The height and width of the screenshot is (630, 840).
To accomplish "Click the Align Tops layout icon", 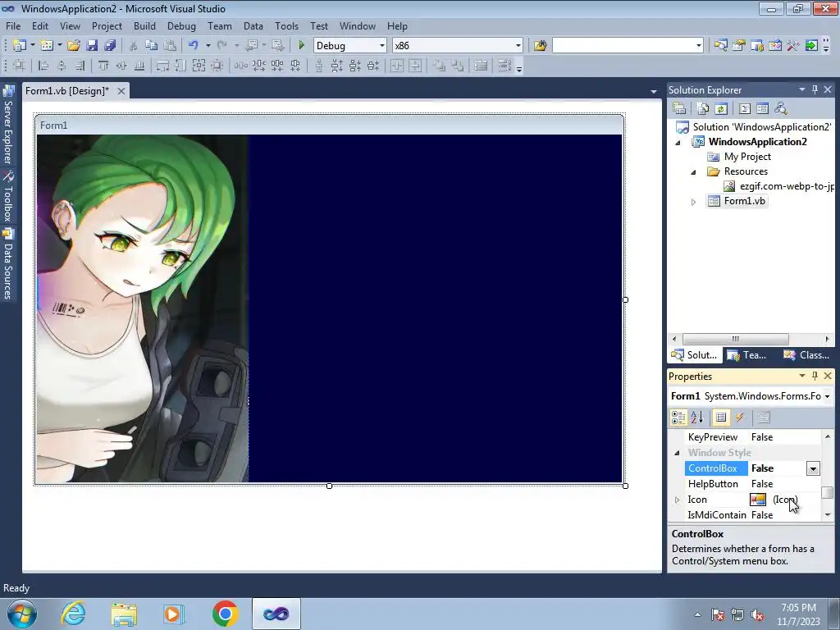I will [103, 66].
